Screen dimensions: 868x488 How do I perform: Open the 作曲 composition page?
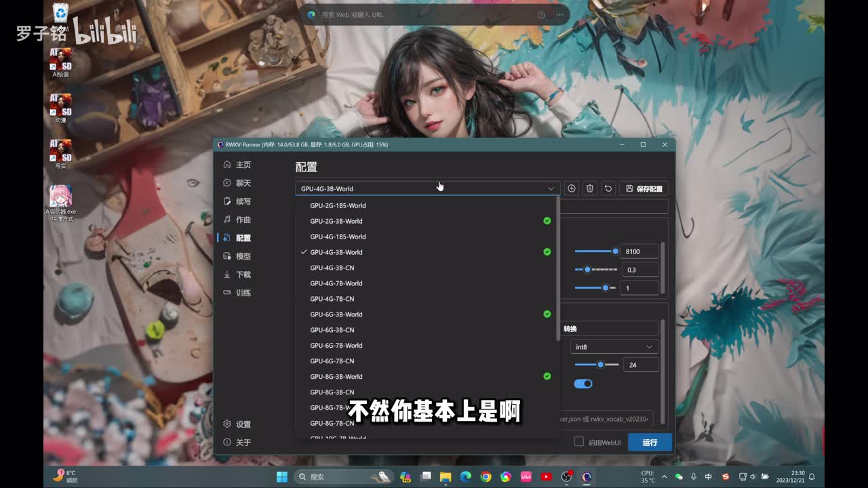tap(243, 220)
